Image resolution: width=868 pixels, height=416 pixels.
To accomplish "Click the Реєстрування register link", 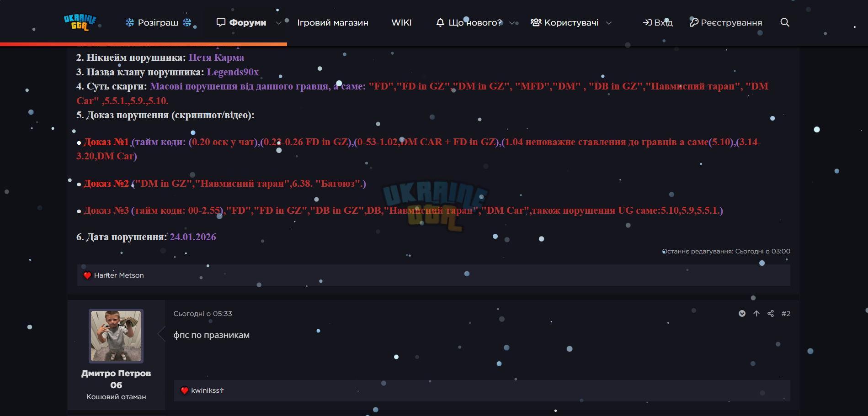I will 726,22.
